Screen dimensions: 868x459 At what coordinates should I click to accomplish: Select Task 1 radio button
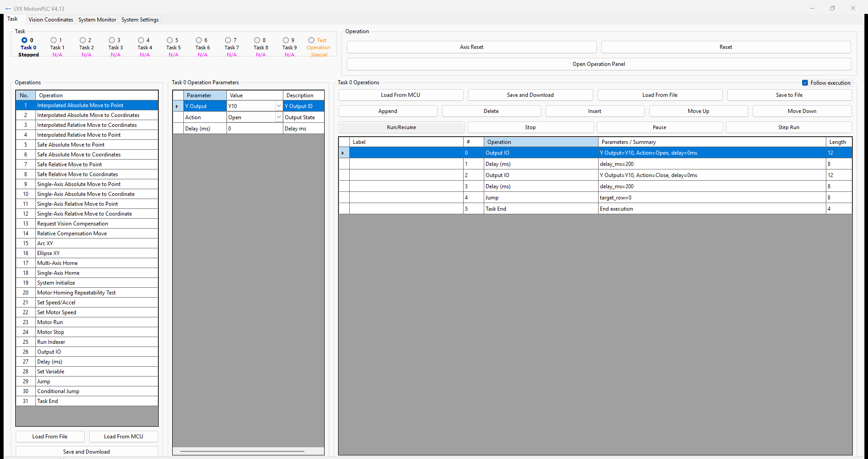click(53, 40)
